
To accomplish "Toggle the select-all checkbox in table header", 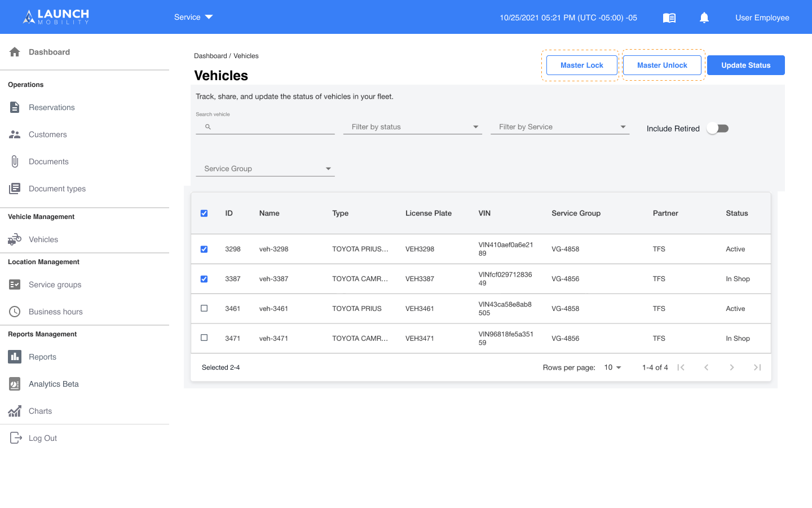I will 204,213.
